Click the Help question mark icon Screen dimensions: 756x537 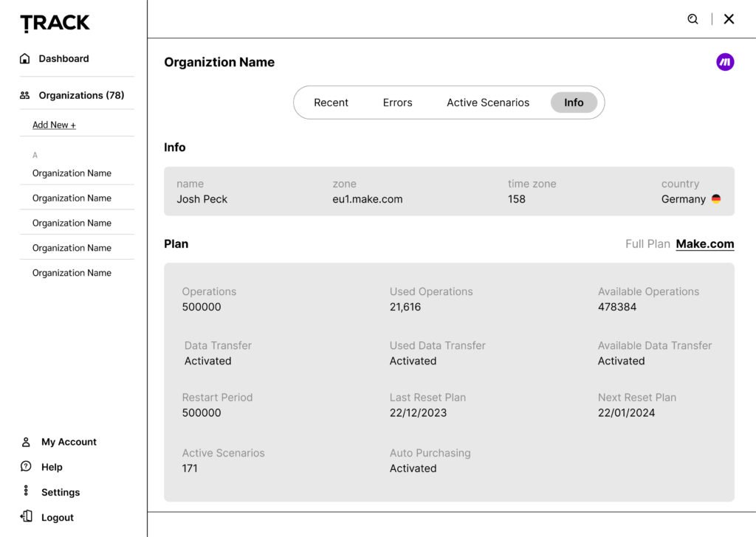click(x=26, y=466)
